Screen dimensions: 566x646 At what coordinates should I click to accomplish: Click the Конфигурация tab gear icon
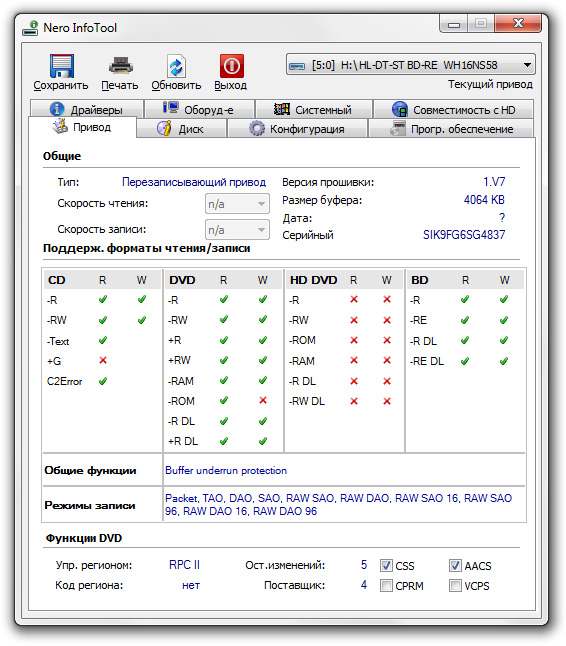[x=257, y=128]
